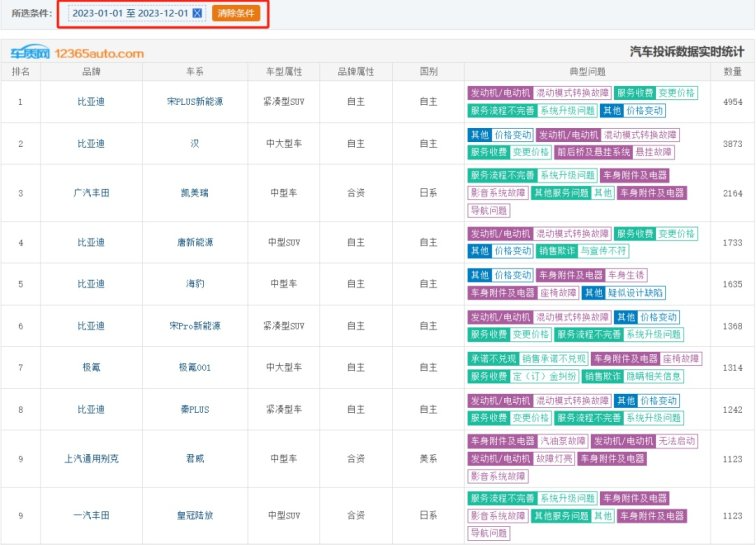This screenshot has width=756, height=545.
Task: Click the 疑似设计缺陷 tag
Action: 635,292
